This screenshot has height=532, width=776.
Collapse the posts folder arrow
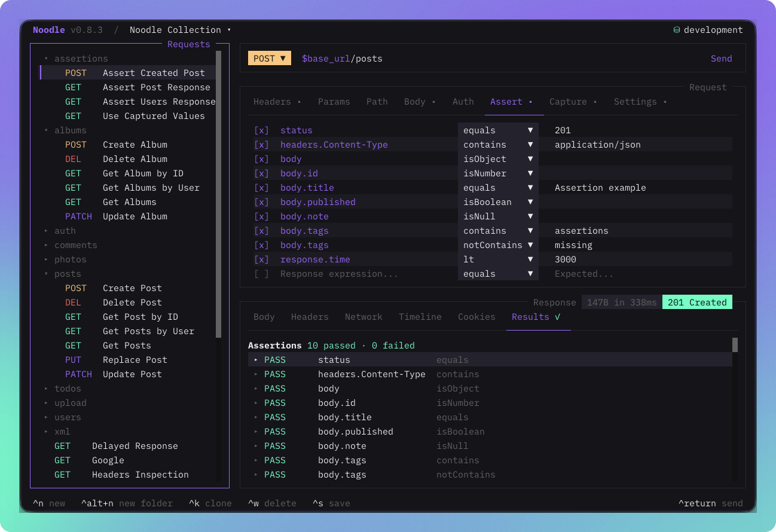pos(46,274)
